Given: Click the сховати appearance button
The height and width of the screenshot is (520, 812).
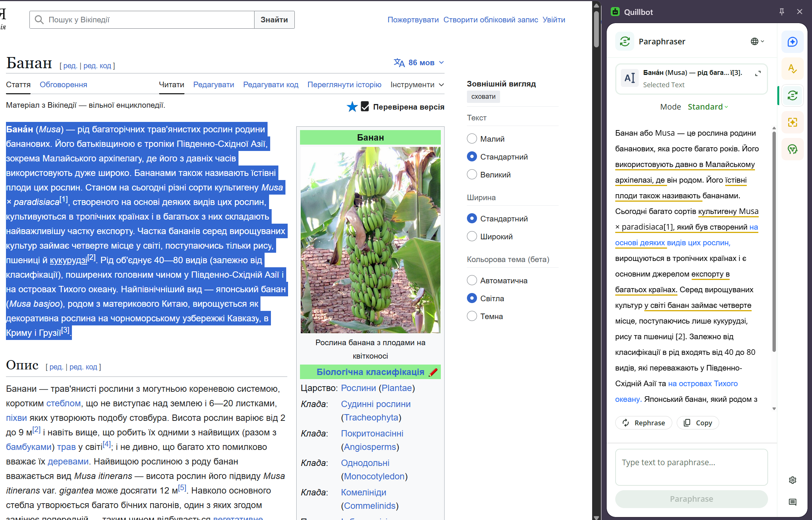Looking at the screenshot, I should point(483,97).
